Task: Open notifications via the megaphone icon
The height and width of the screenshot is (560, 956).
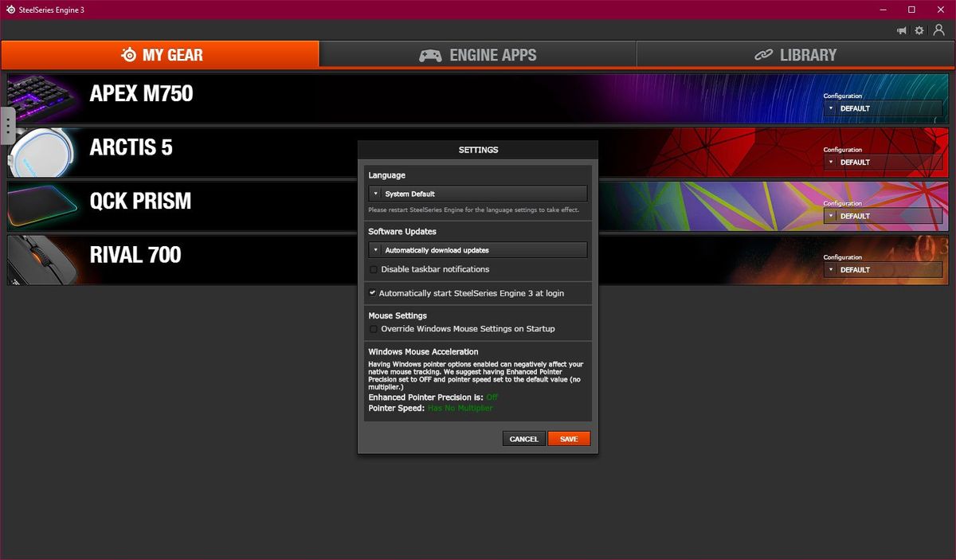Action: coord(901,30)
